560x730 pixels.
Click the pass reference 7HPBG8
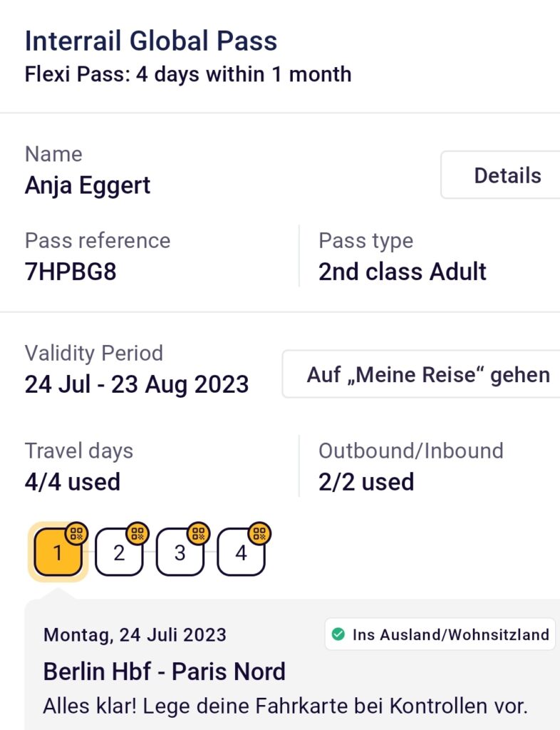point(71,272)
